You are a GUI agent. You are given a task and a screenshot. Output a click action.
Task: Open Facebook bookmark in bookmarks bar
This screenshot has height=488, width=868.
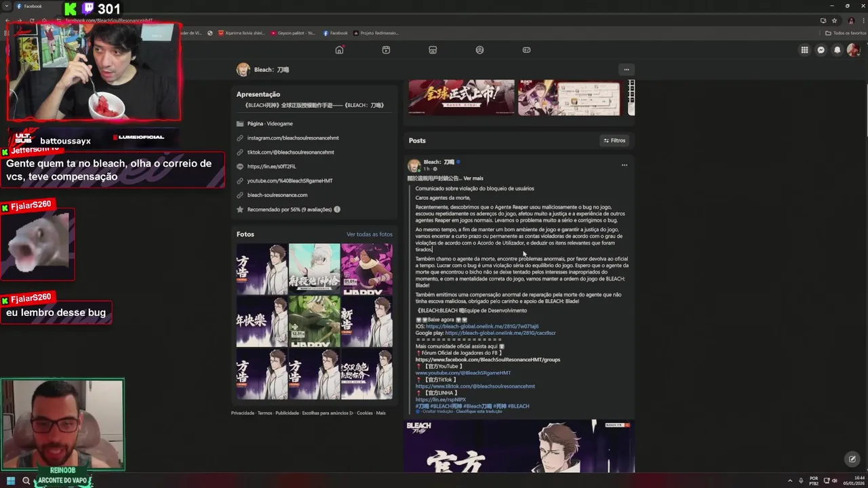click(336, 33)
